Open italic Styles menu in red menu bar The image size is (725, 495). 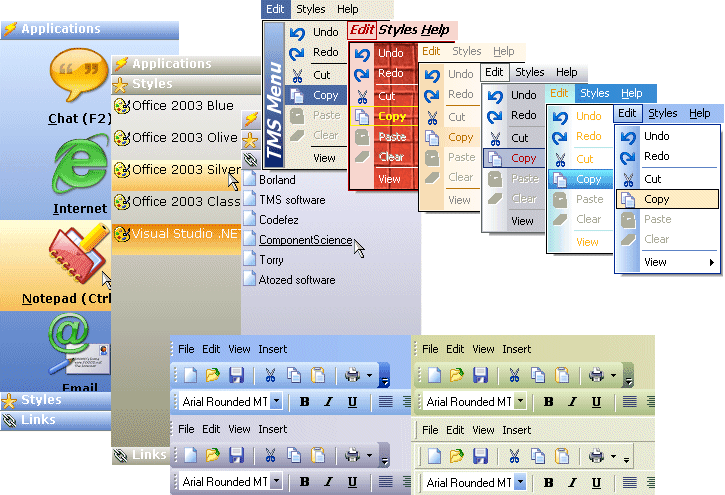pyautogui.click(x=398, y=30)
